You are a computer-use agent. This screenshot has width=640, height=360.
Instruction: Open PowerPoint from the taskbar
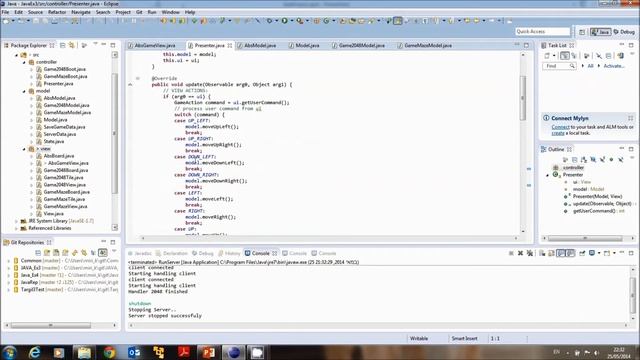pos(209,352)
